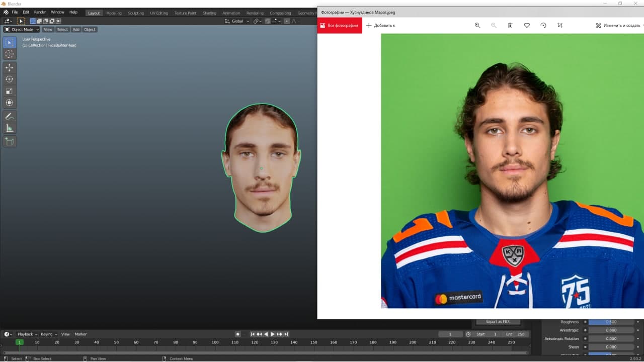Open the Render menu in Blender

tap(40, 12)
